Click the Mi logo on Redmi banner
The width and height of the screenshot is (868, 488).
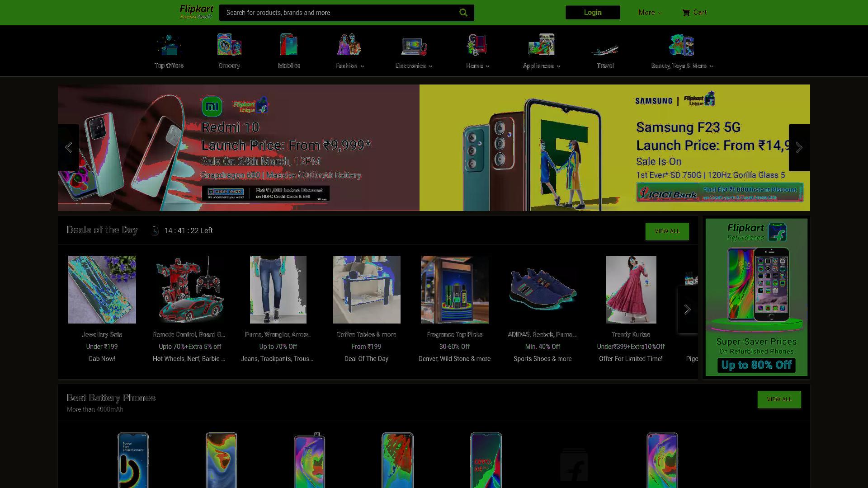pos(212,107)
